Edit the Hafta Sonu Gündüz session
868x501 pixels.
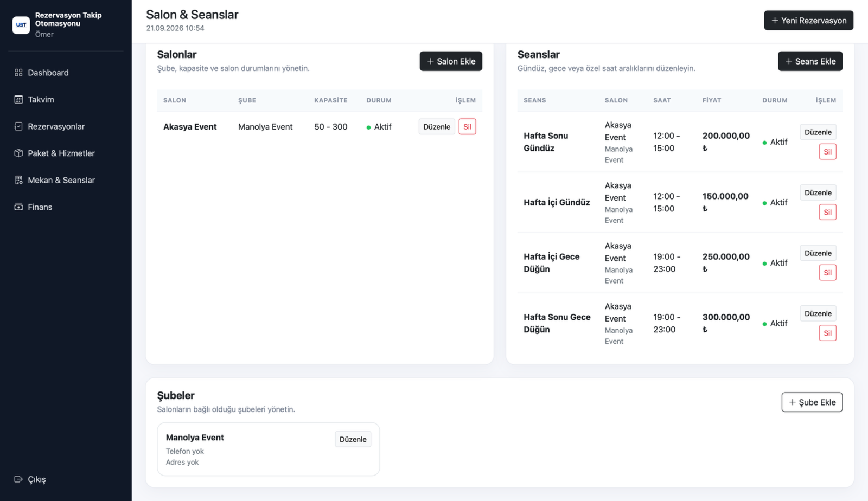coord(818,132)
